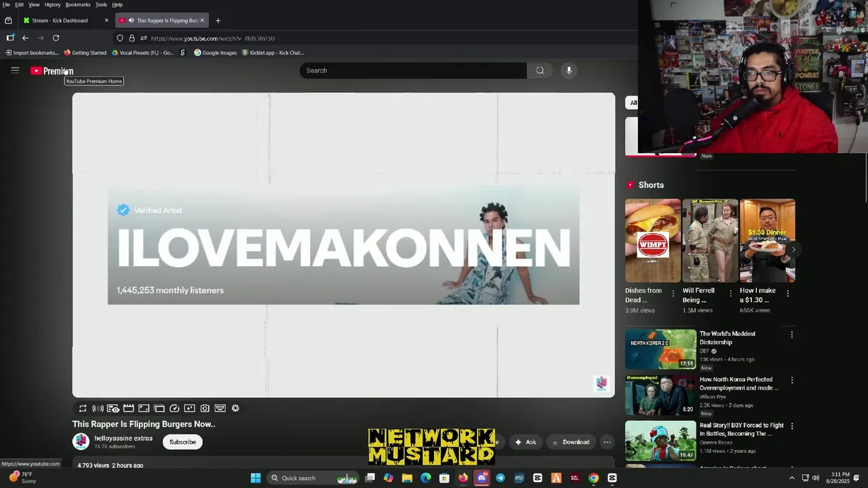Open the History menu
This screenshot has width=868, height=488.
coord(52,5)
